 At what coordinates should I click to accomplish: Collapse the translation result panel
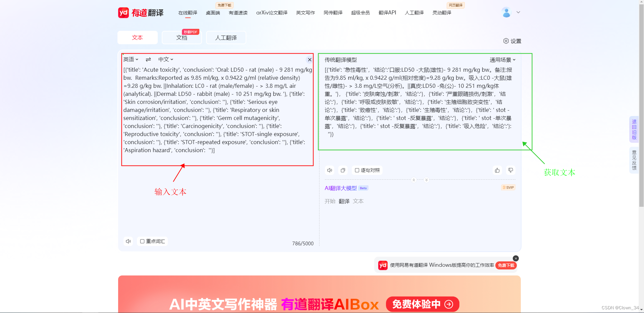413,180
